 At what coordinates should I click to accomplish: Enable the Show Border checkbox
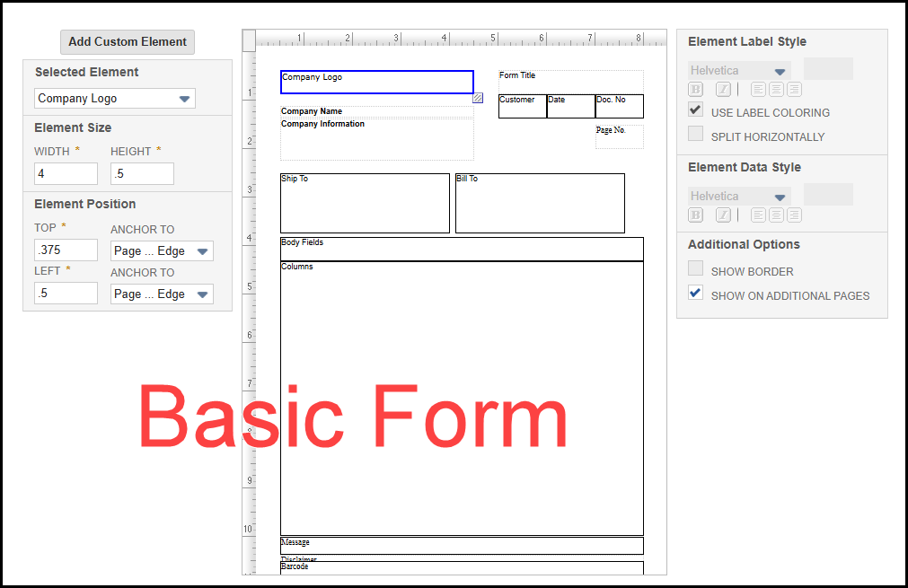point(696,268)
